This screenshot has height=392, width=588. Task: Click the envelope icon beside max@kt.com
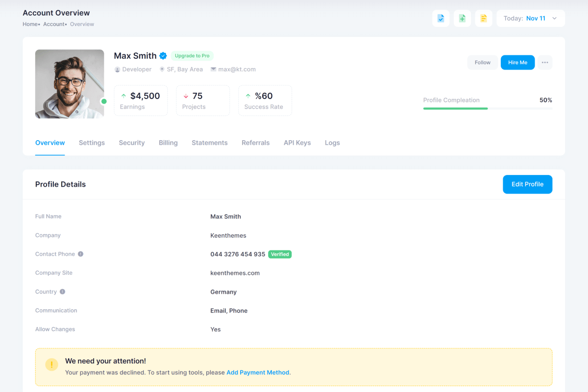(x=213, y=70)
